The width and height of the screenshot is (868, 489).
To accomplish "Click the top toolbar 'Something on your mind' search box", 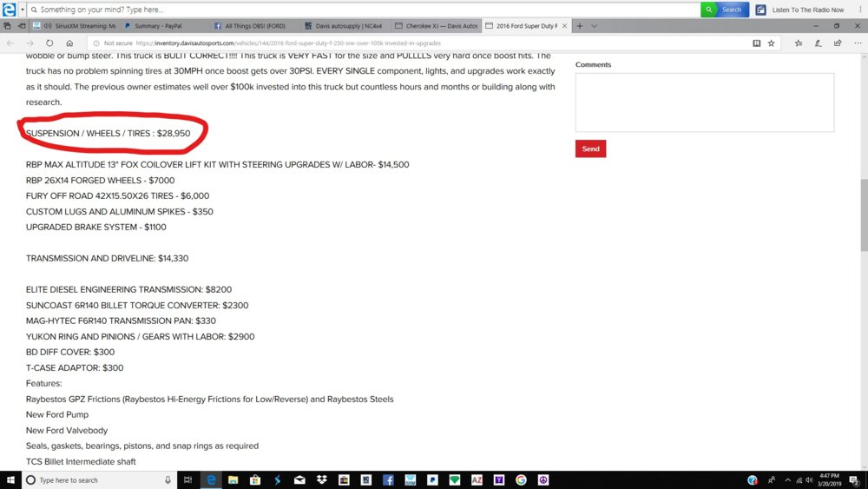I will click(364, 10).
